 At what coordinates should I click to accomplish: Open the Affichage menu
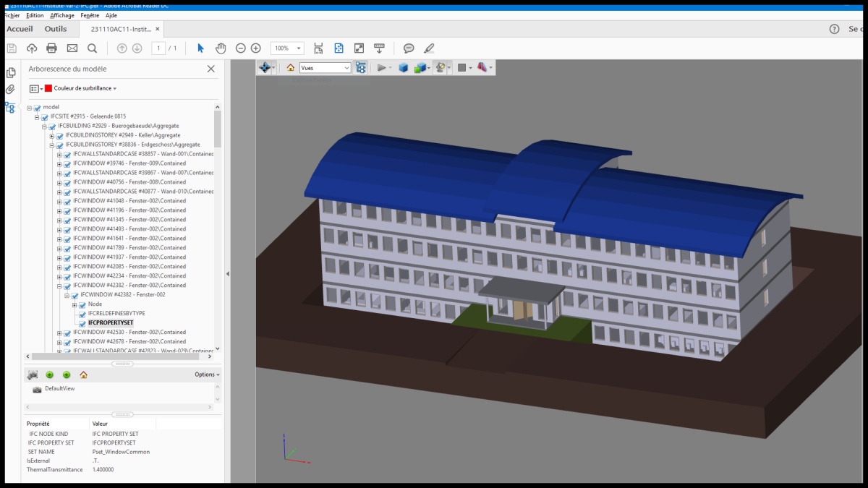click(62, 15)
